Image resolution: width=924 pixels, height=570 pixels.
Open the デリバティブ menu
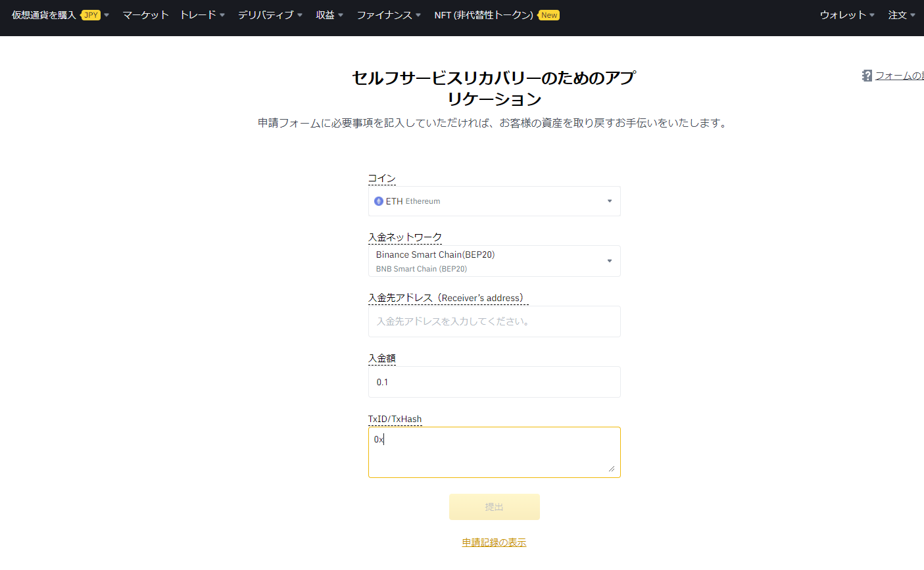(266, 14)
